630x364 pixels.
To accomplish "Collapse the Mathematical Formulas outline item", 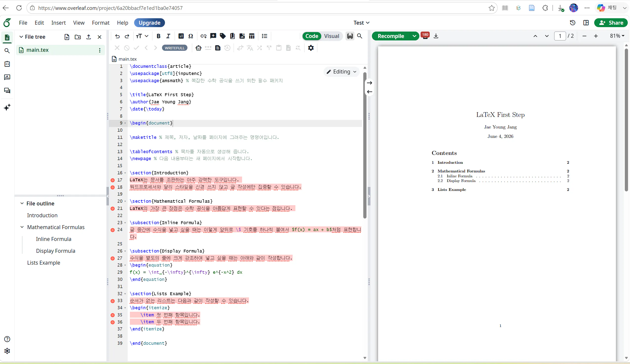I will tap(22, 227).
